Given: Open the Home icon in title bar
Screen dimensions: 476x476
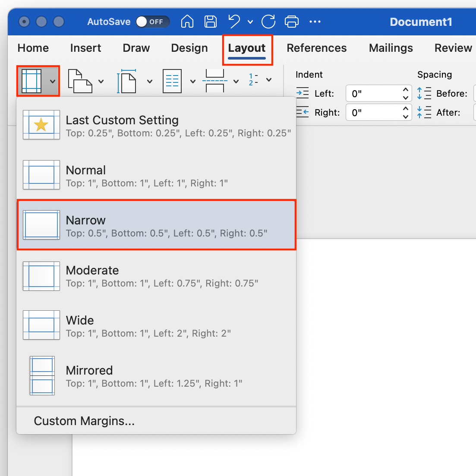Looking at the screenshot, I should [x=187, y=22].
